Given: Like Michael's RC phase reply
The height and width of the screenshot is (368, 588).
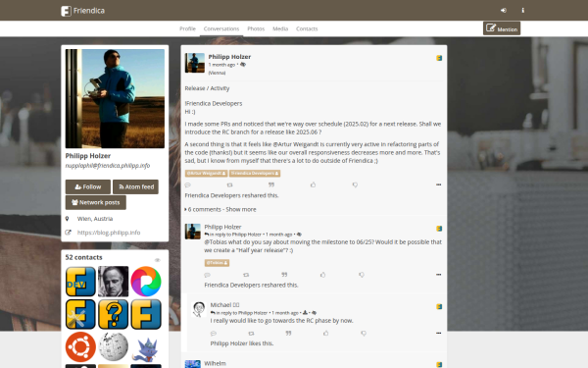Looking at the screenshot, I should click(326, 333).
